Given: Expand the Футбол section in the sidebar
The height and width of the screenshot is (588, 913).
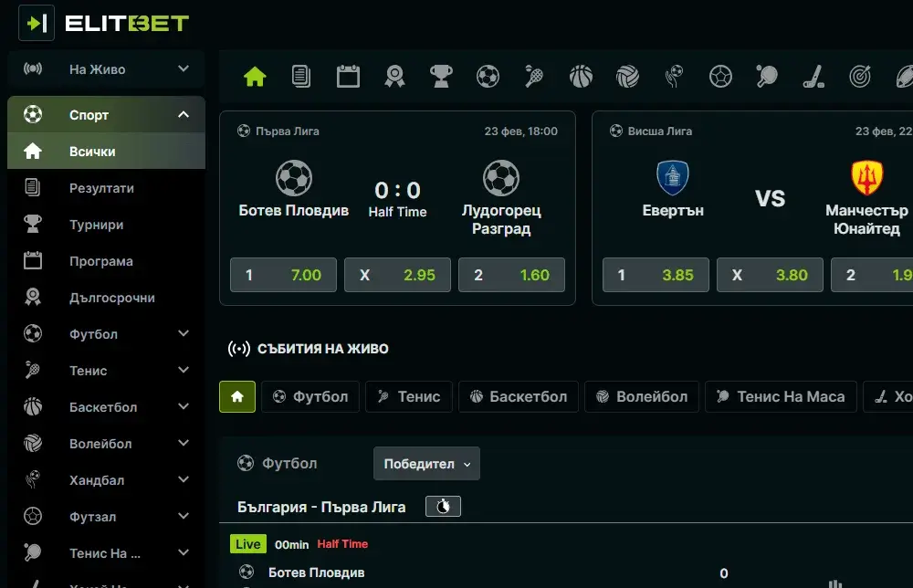Looking at the screenshot, I should pos(106,334).
